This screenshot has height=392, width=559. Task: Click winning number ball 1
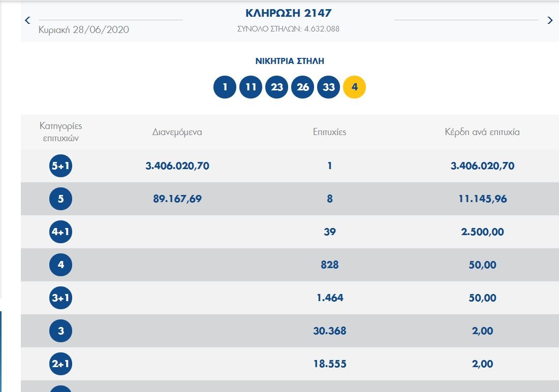click(x=225, y=87)
